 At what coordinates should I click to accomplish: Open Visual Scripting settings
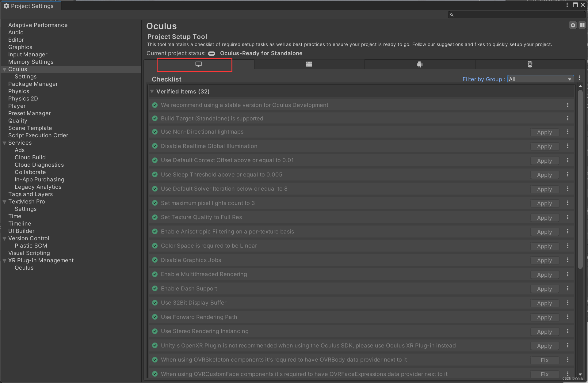click(29, 253)
